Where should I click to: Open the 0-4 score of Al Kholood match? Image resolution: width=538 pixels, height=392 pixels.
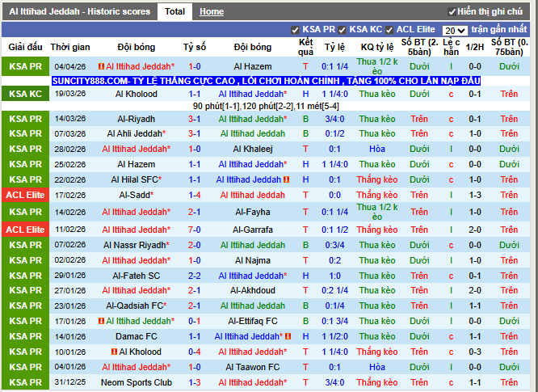pyautogui.click(x=194, y=352)
